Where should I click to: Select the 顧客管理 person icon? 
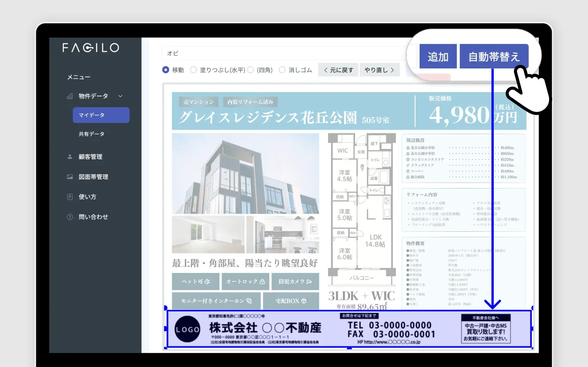70,156
